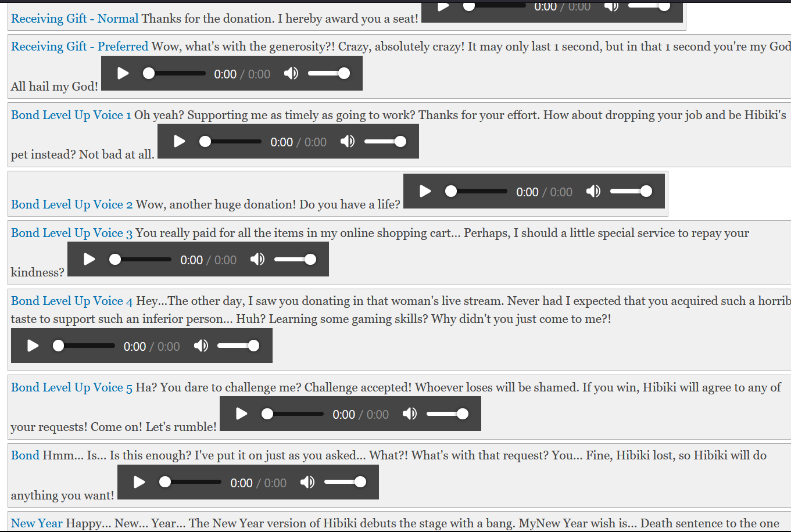The height and width of the screenshot is (532, 791).
Task: Click the text "I hereby award you a seat!"
Action: (348, 19)
